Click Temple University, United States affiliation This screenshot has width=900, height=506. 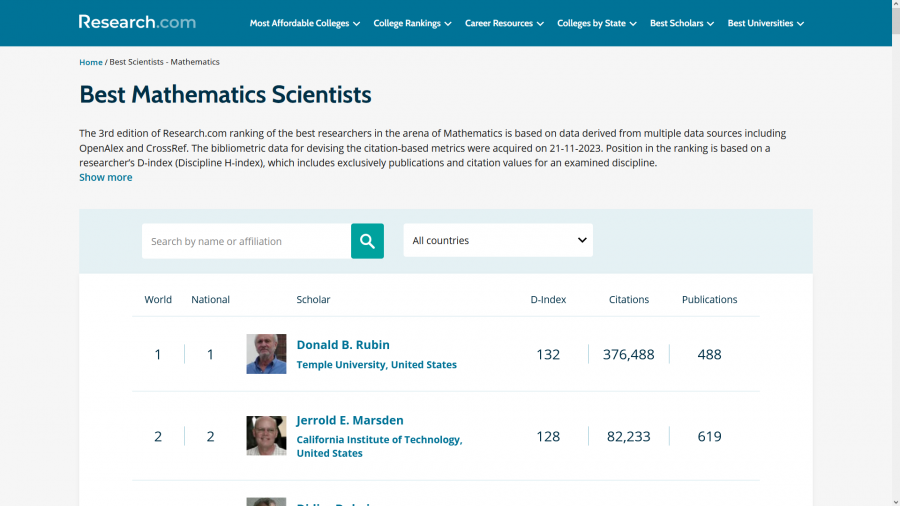pyautogui.click(x=376, y=365)
